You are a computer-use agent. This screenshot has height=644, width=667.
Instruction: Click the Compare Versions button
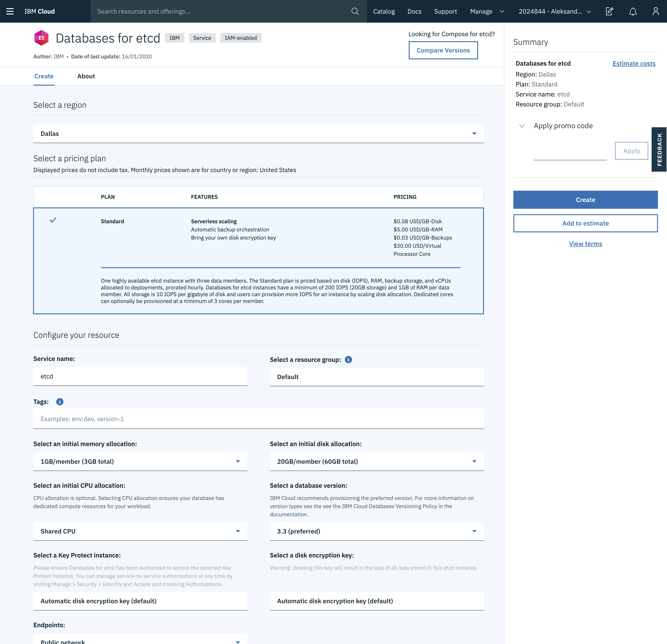443,50
